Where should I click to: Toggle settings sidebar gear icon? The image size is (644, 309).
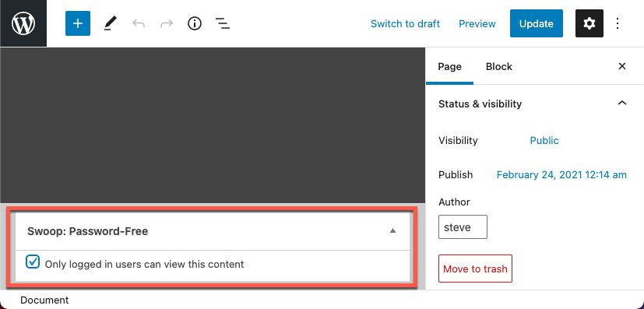589,23
